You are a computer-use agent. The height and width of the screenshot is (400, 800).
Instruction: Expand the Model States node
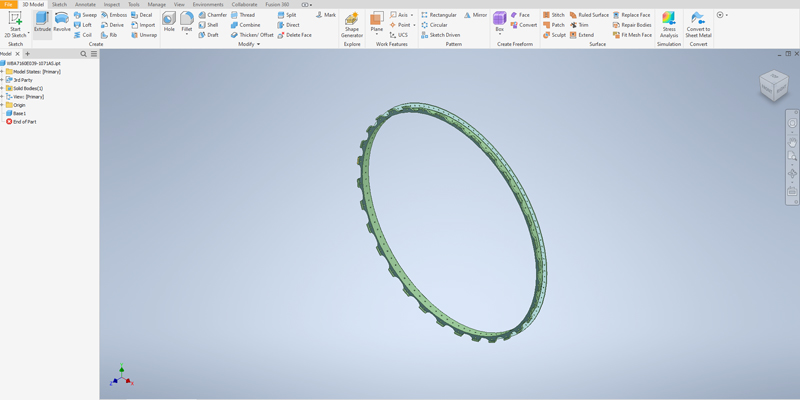(x=2, y=71)
